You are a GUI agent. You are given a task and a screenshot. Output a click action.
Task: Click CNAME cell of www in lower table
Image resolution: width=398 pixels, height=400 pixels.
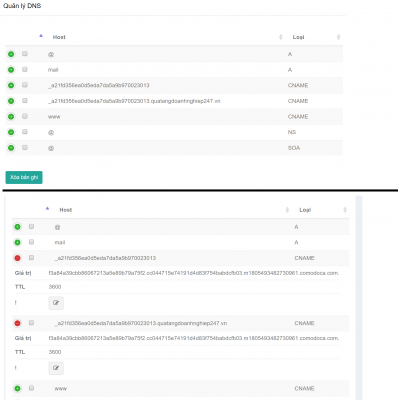click(x=304, y=388)
